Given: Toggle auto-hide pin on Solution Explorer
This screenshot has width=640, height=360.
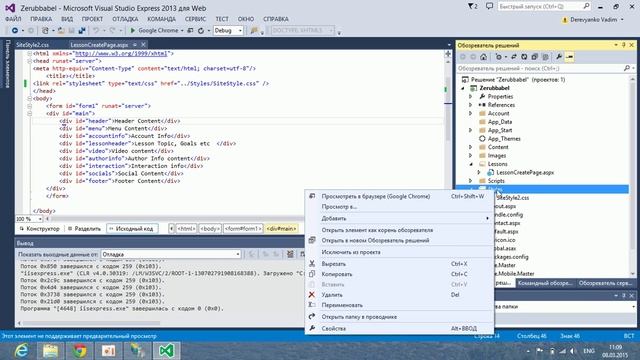Looking at the screenshot, I should coord(624,45).
